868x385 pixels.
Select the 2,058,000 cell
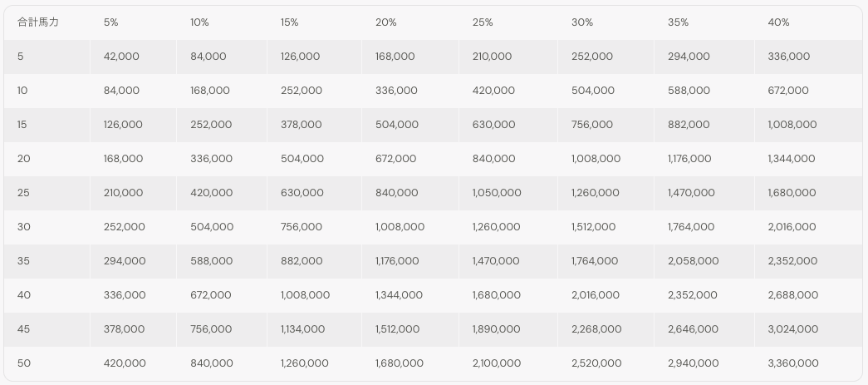click(x=693, y=261)
